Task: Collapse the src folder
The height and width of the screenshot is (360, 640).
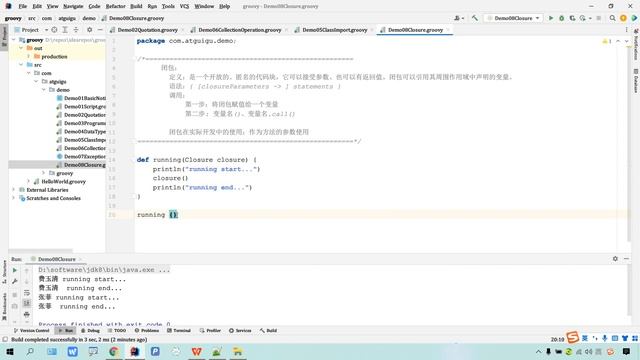Action: [21, 65]
